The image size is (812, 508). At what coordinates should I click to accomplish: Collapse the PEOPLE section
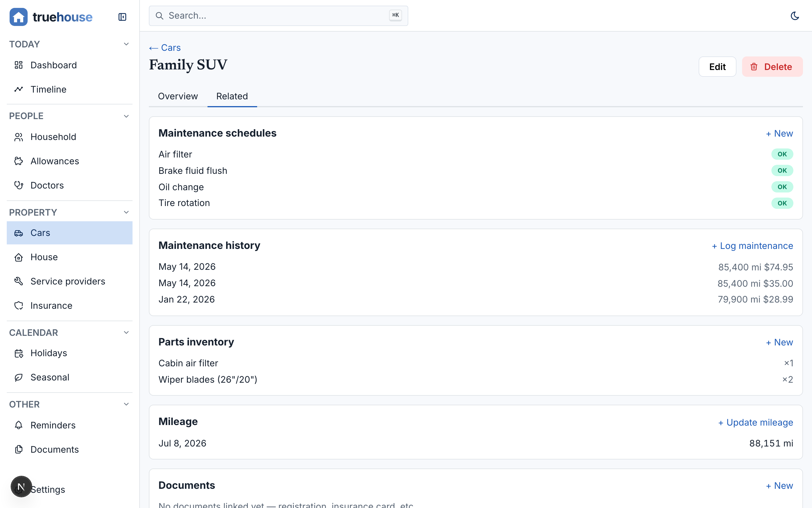(x=126, y=116)
